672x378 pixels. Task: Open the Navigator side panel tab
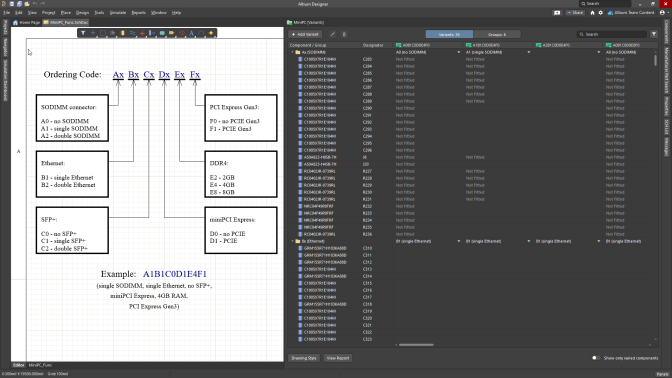6,47
